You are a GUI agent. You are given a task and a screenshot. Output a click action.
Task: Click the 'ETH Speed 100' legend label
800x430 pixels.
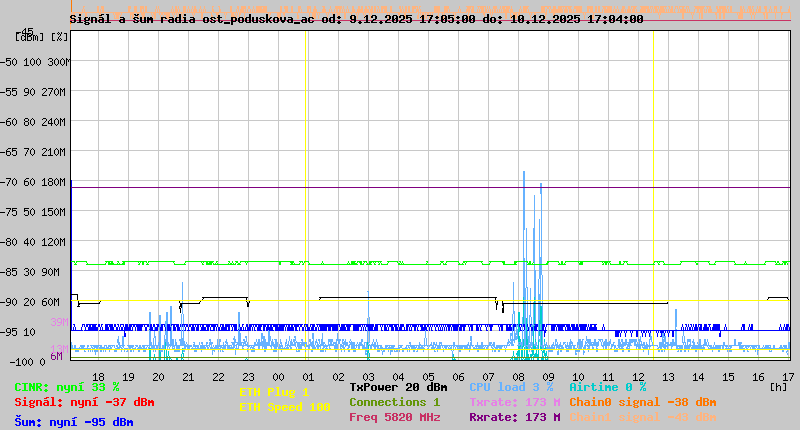pyautogui.click(x=285, y=407)
